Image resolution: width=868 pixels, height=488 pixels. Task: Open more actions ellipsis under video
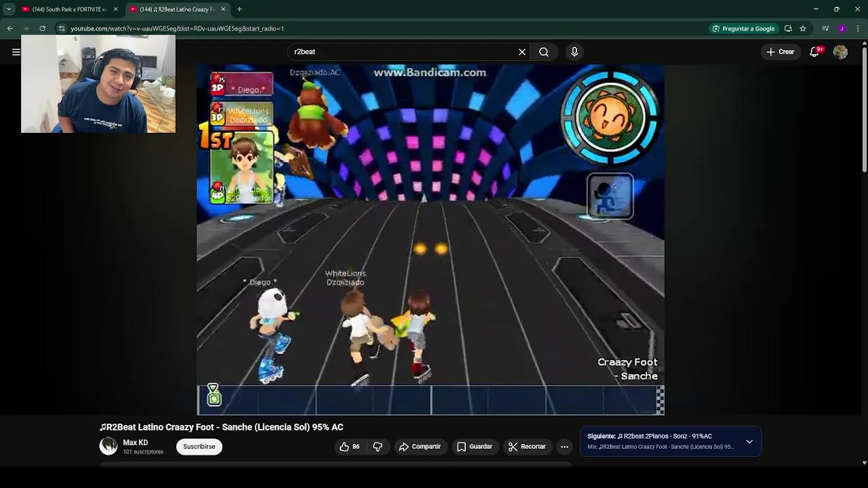[x=564, y=447]
